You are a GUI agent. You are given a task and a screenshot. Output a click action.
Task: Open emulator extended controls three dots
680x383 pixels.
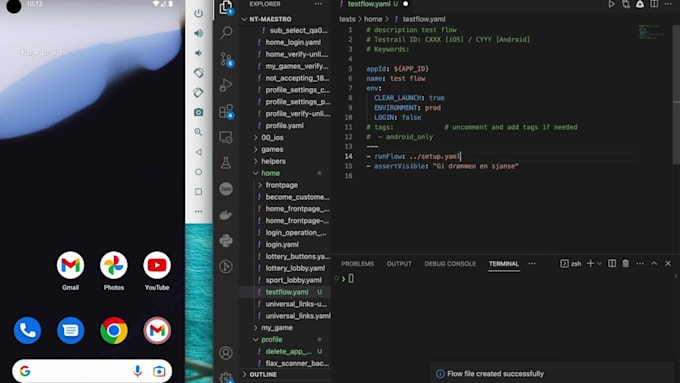[x=199, y=212]
